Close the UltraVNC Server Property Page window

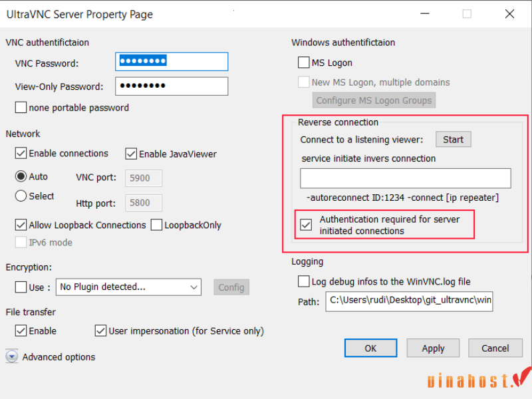(509, 14)
